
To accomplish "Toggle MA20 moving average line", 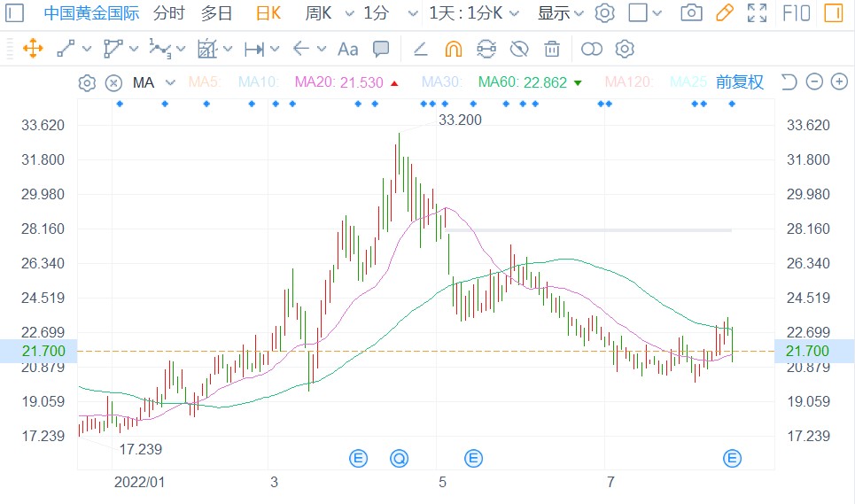I will pyautogui.click(x=338, y=82).
